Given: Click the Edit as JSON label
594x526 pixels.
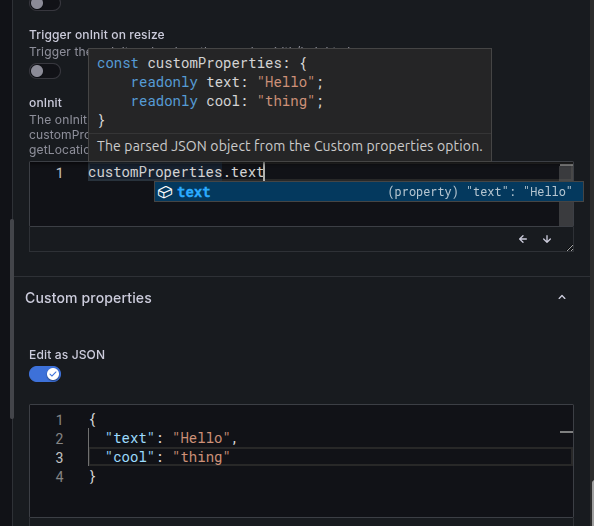Looking at the screenshot, I should click(x=67, y=355).
